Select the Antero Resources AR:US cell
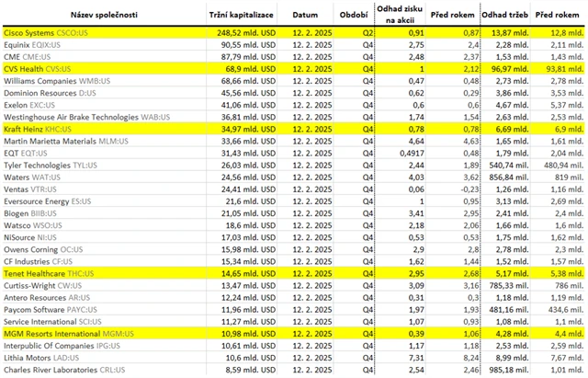 tap(47, 298)
